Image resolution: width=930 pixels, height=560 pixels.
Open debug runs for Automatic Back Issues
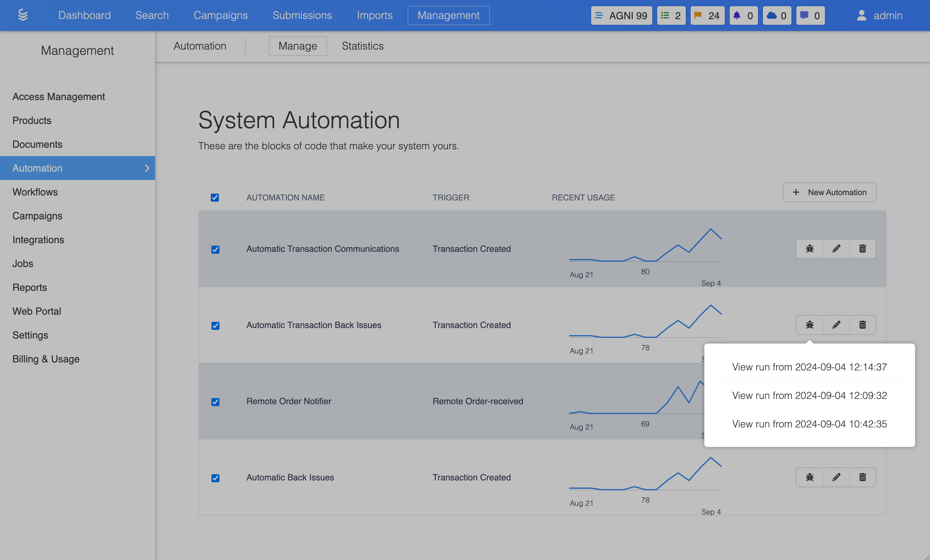click(x=810, y=477)
